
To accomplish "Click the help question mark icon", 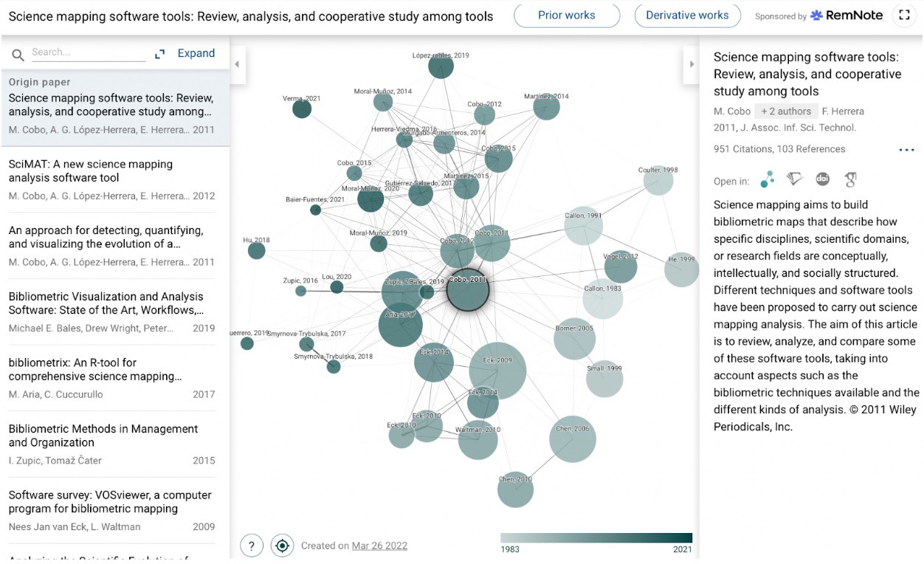I will 252,546.
